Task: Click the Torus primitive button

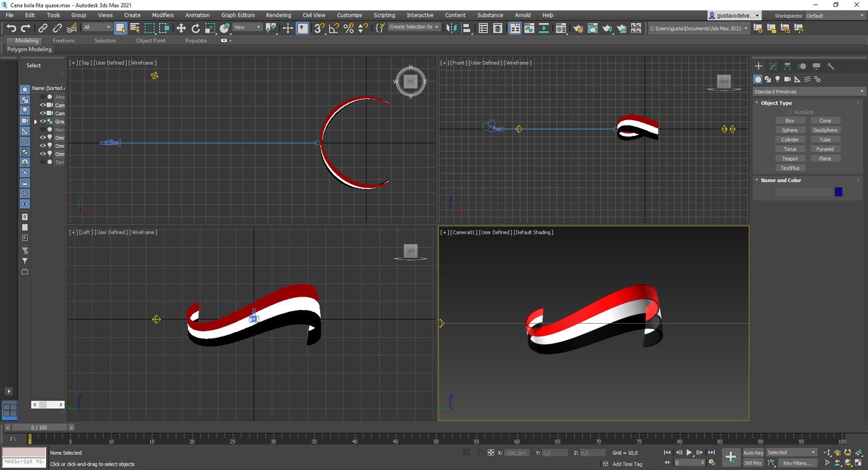Action: tap(790, 149)
